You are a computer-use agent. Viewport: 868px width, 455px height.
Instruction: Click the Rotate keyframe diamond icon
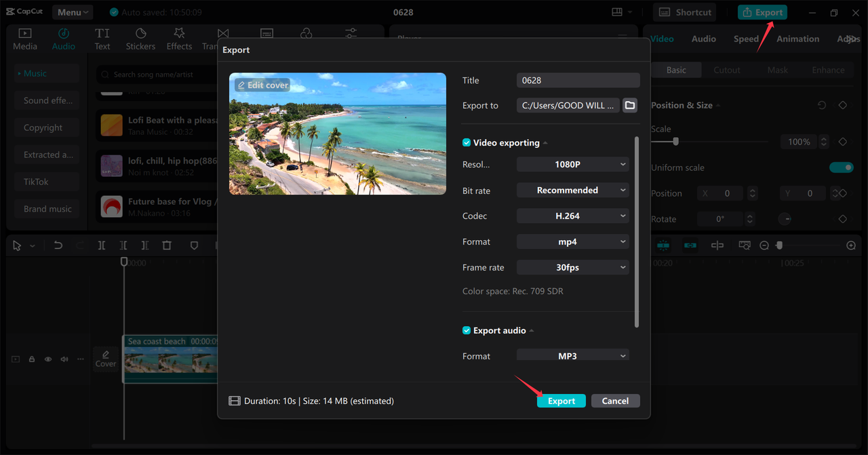(x=843, y=219)
